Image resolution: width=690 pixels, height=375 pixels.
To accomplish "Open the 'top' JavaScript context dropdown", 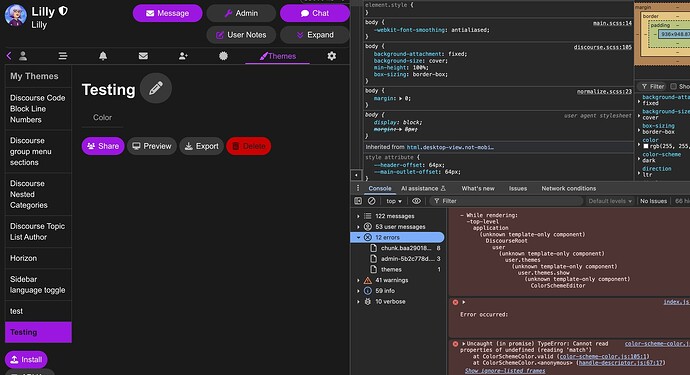I will (394, 201).
